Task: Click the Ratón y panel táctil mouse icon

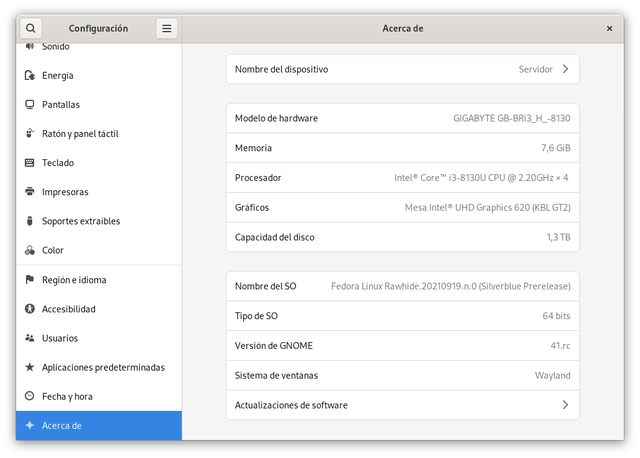Action: tap(30, 133)
